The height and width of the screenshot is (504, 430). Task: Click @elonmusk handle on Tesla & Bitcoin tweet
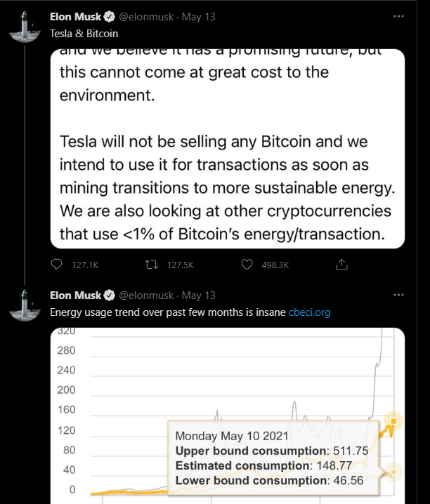(x=146, y=17)
